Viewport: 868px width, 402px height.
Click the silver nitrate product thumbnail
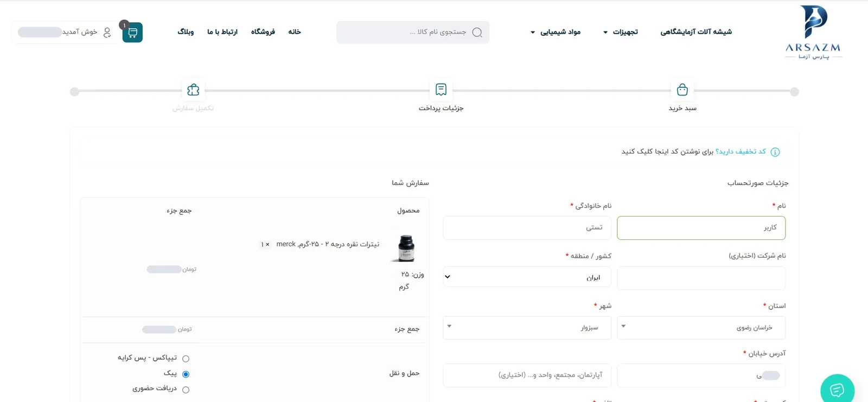(406, 248)
